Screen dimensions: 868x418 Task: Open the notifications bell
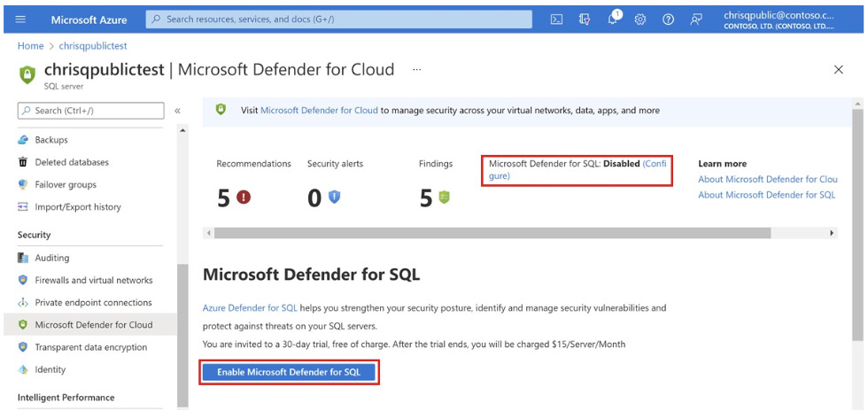(x=613, y=19)
